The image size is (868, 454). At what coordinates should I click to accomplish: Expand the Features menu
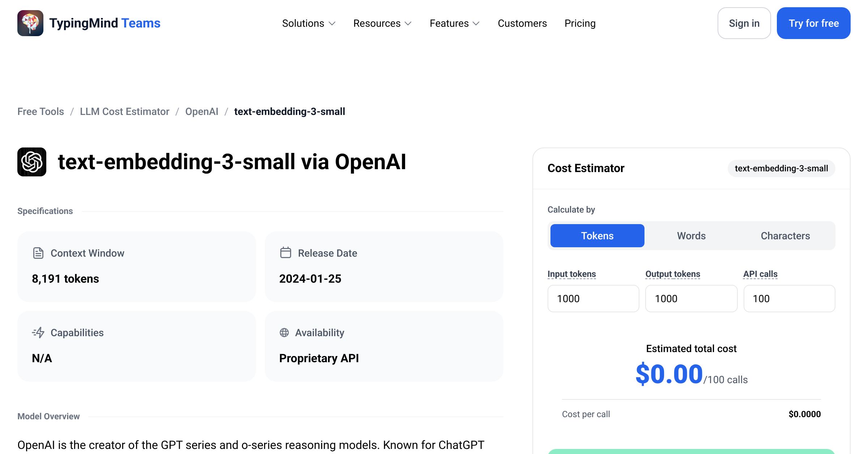tap(455, 23)
